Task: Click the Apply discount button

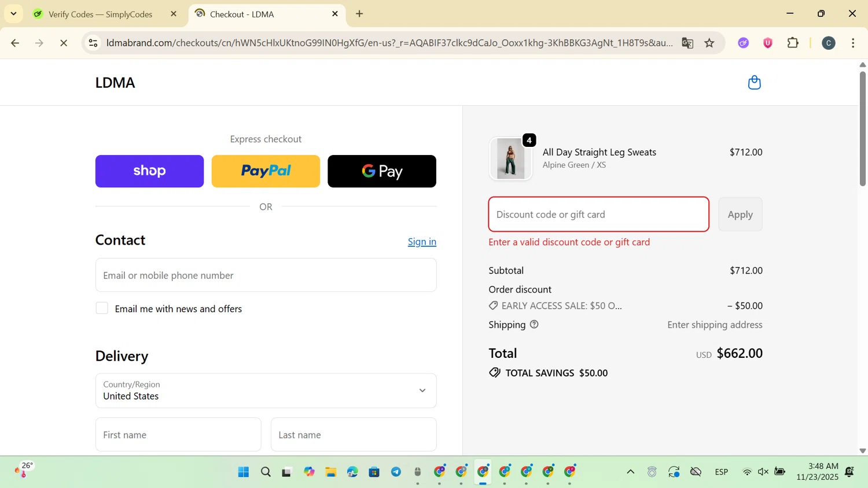Action: (740, 215)
